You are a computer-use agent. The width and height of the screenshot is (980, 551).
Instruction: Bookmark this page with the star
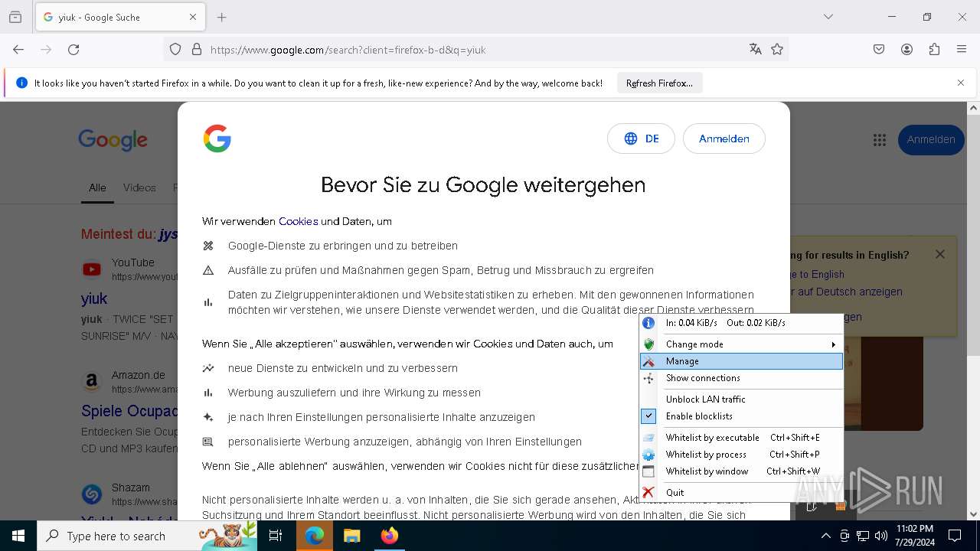777,49
